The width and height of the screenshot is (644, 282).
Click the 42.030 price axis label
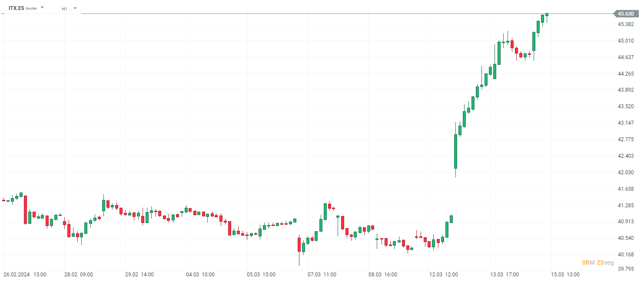pyautogui.click(x=625, y=173)
